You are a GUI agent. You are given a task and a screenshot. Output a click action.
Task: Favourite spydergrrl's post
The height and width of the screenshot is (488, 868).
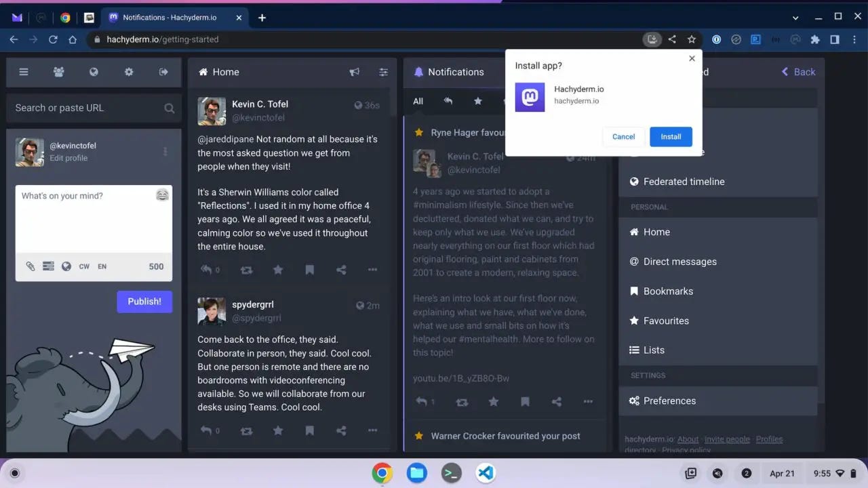[x=278, y=430]
